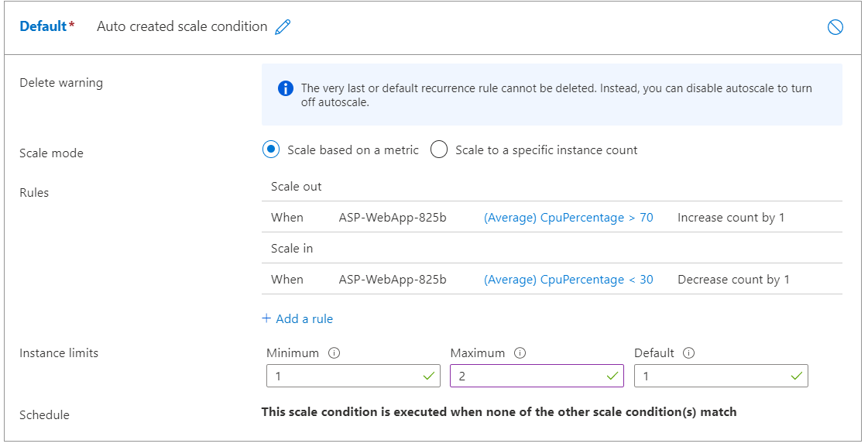Click Increase count by 1 in scale out row
The image size is (868, 447).
[730, 218]
